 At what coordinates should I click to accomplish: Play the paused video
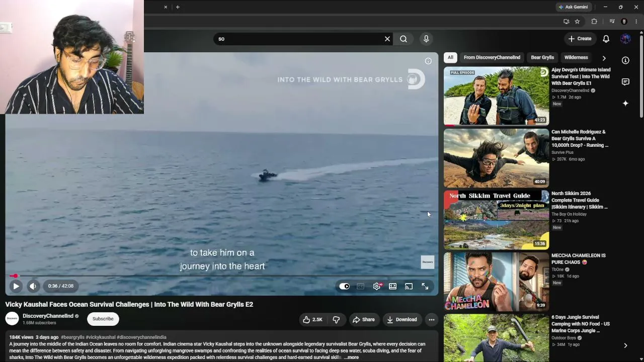tap(16, 286)
